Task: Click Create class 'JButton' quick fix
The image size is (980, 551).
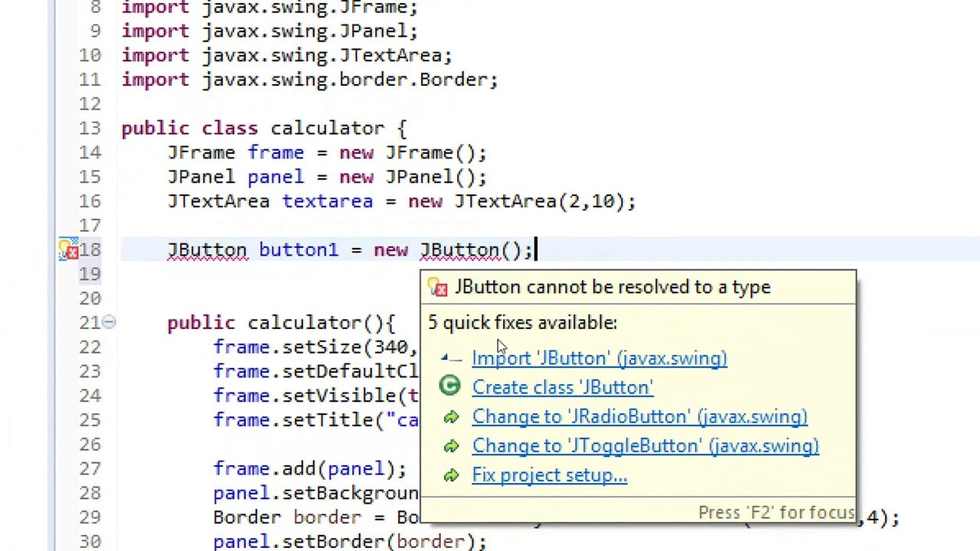Action: tap(563, 387)
